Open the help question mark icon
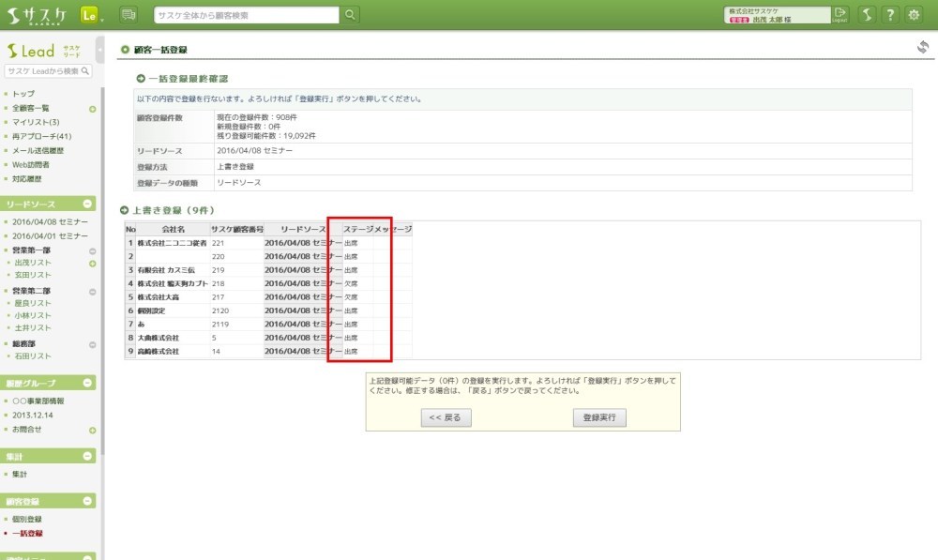The image size is (938, 560). pyautogui.click(x=889, y=14)
